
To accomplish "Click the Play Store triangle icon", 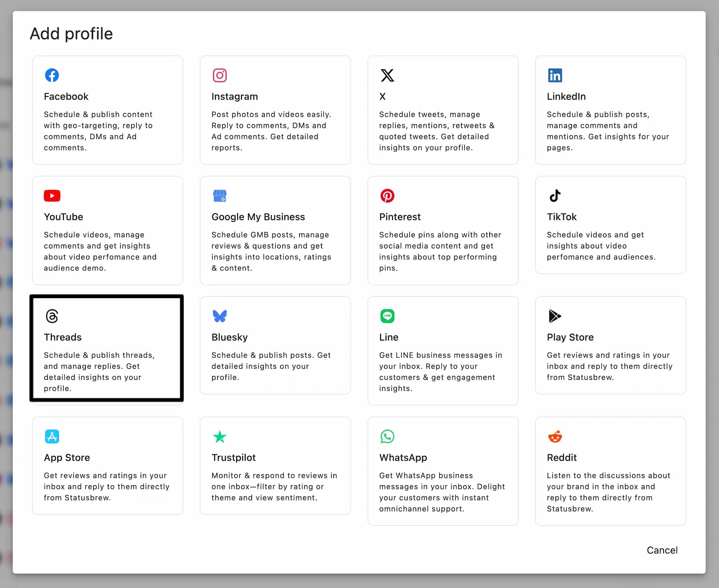I will click(555, 316).
